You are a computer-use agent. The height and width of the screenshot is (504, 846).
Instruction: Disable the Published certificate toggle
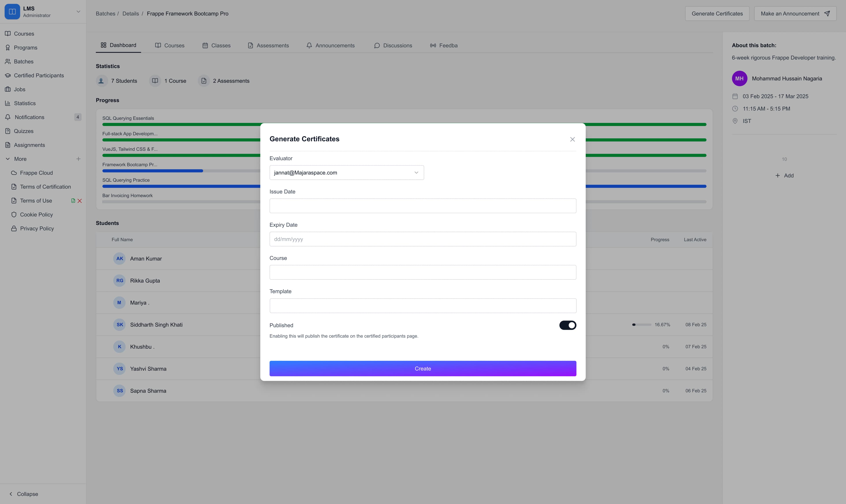[x=568, y=325]
